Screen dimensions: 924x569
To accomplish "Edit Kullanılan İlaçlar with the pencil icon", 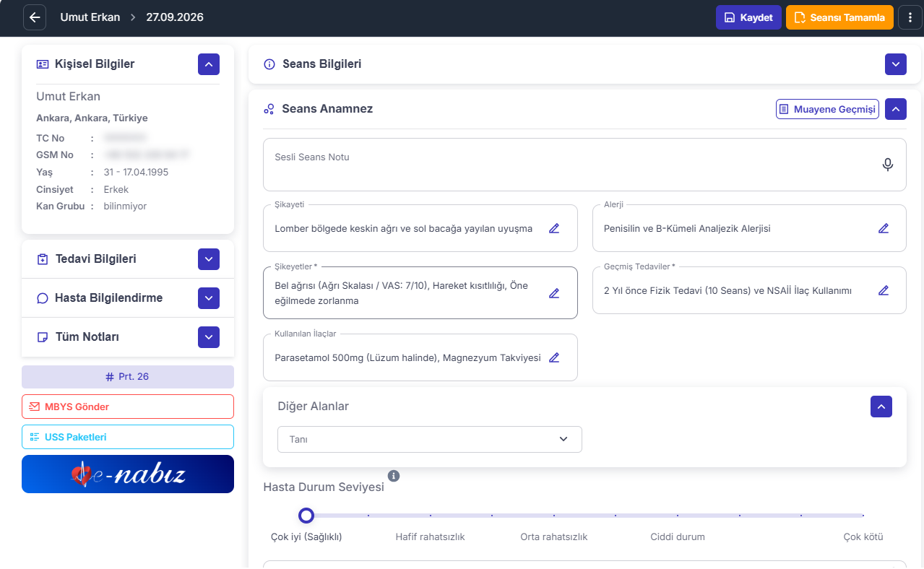I will 554,357.
